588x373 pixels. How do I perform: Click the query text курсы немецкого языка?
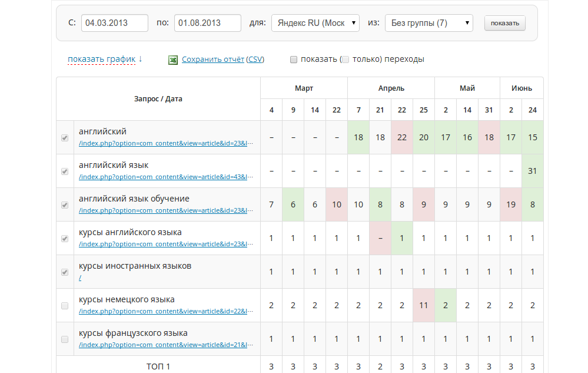127,299
